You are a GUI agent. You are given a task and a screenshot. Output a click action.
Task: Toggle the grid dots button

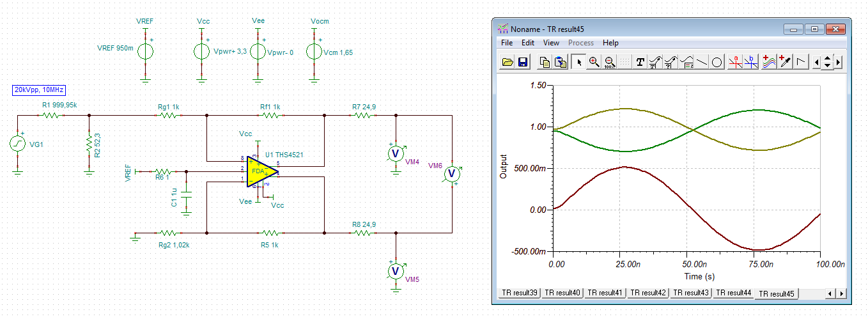pos(624,62)
